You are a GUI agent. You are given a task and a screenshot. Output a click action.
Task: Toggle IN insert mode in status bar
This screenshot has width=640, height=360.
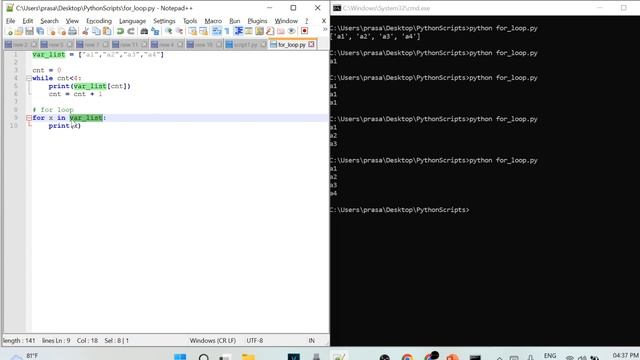pyautogui.click(x=311, y=340)
